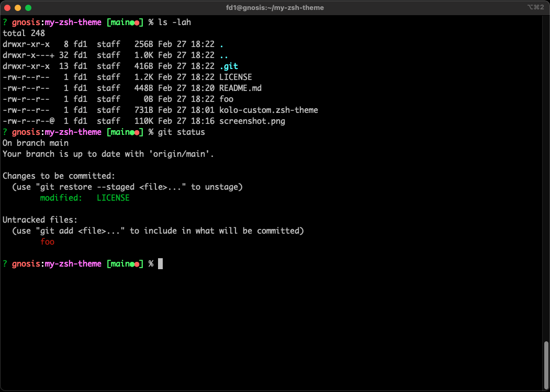
Task: Click the red close window button
Action: click(x=7, y=8)
